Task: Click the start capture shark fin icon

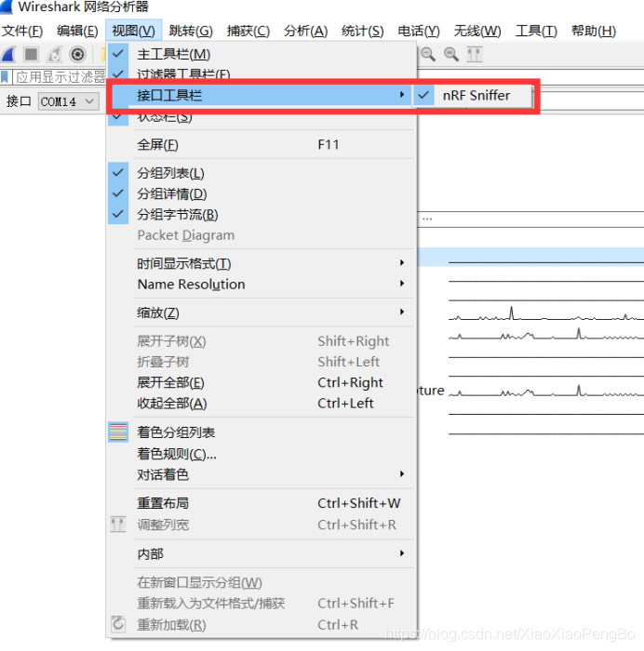Action: [8, 54]
